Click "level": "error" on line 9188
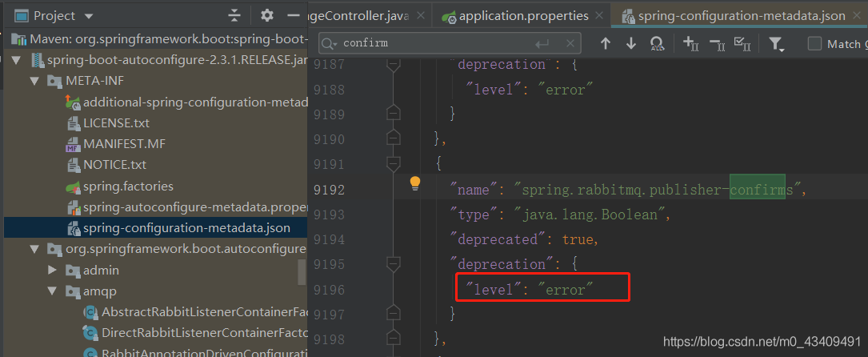Screen dimensions: 868x357 click(x=530, y=89)
